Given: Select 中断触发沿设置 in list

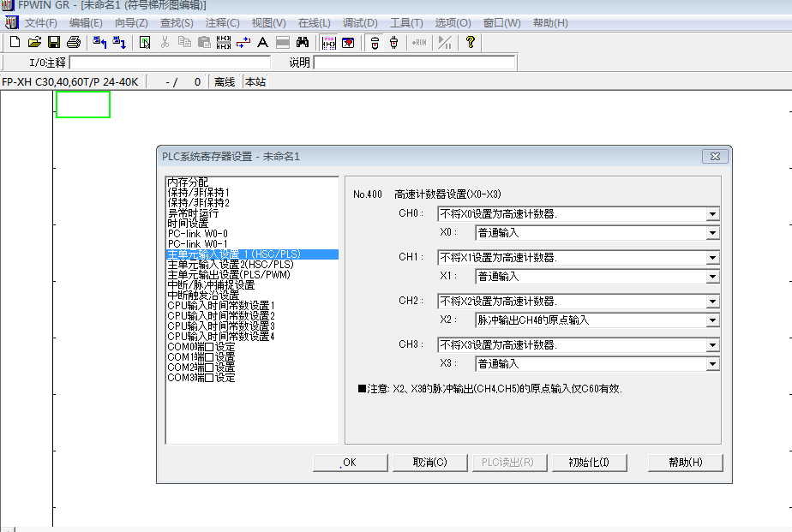Looking at the screenshot, I should [203, 296].
